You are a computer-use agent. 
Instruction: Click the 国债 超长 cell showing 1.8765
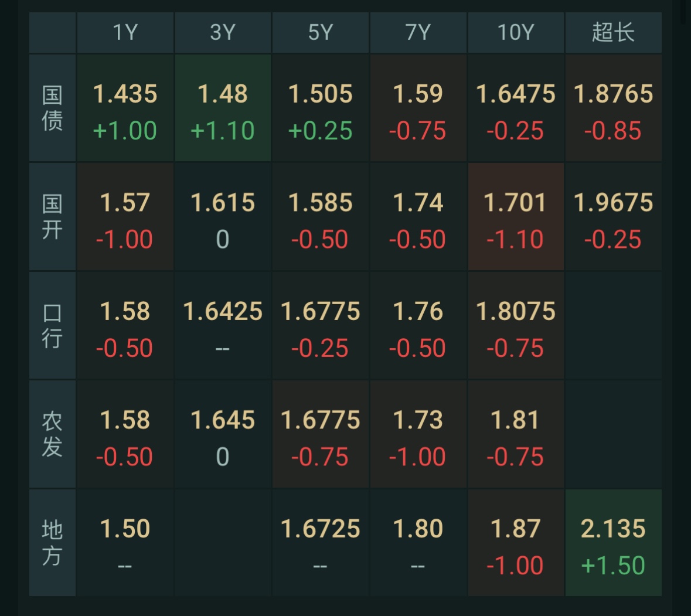click(x=613, y=107)
